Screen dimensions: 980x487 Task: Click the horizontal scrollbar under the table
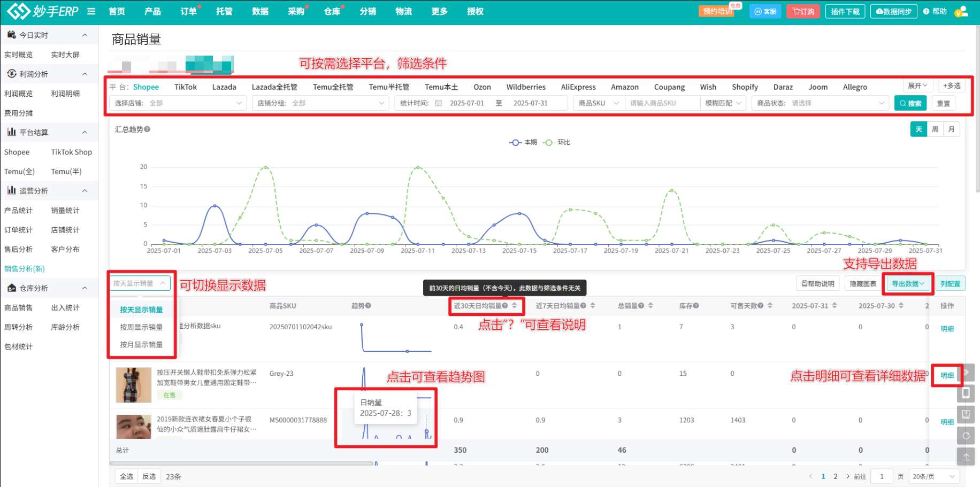pyautogui.click(x=241, y=463)
